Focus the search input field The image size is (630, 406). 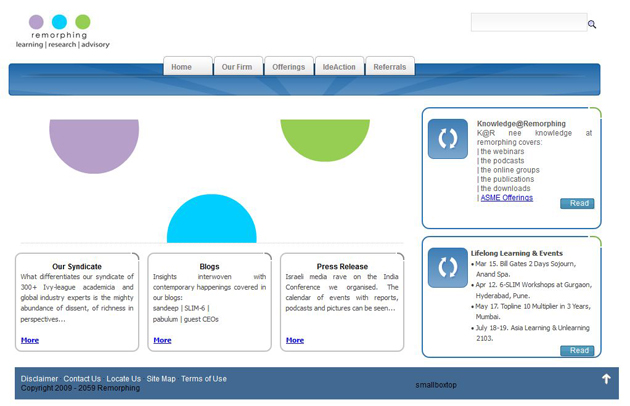pos(528,23)
